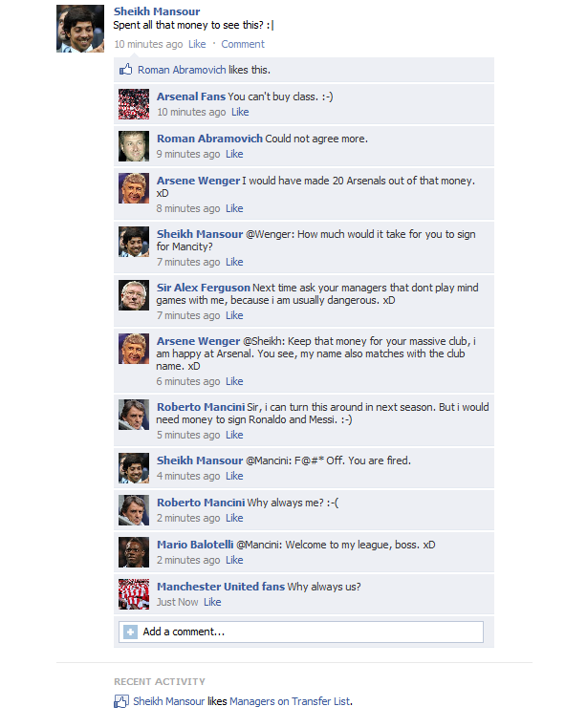Click the Manchester United fans avatar
Viewport: 587px width, 728px height.
coord(134,594)
